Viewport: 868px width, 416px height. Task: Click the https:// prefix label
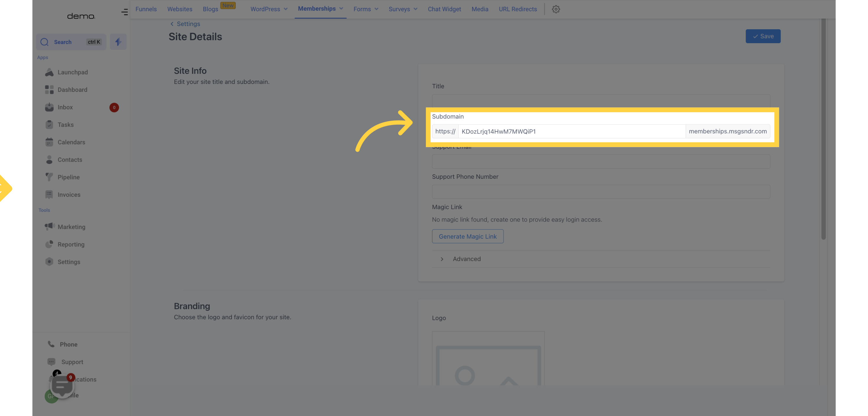(445, 131)
